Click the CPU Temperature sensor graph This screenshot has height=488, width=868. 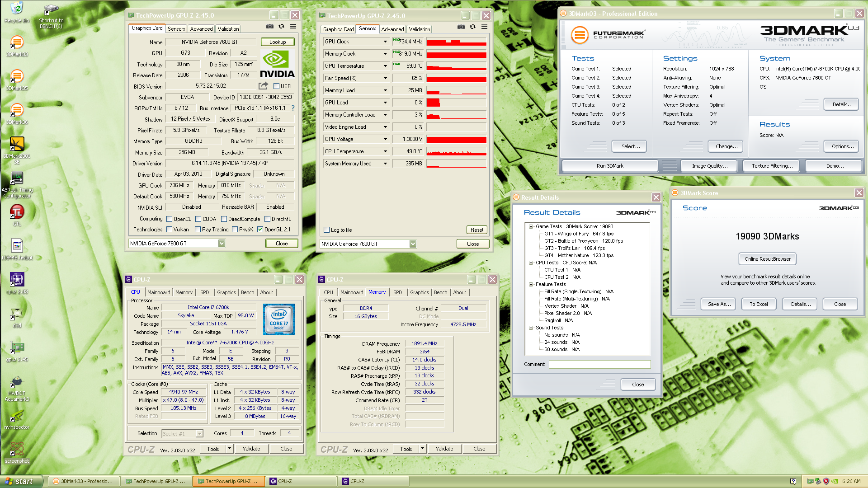pos(456,151)
